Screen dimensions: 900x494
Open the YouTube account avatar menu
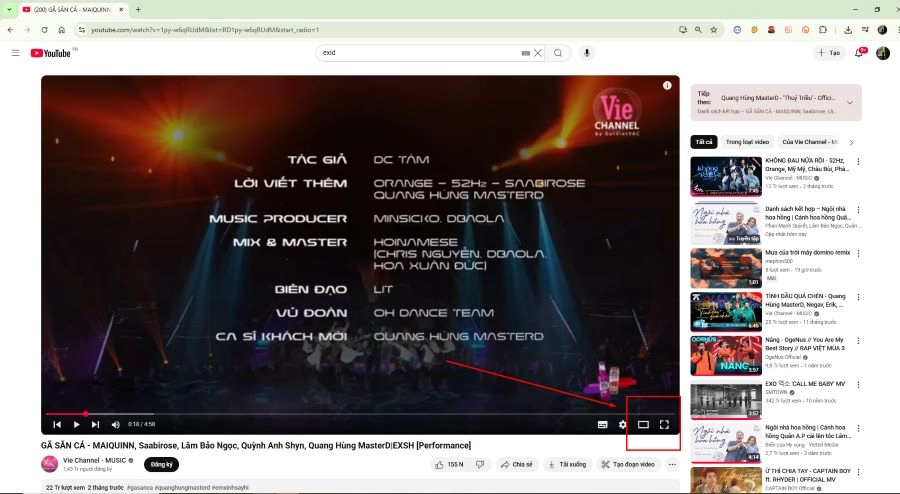pos(883,53)
